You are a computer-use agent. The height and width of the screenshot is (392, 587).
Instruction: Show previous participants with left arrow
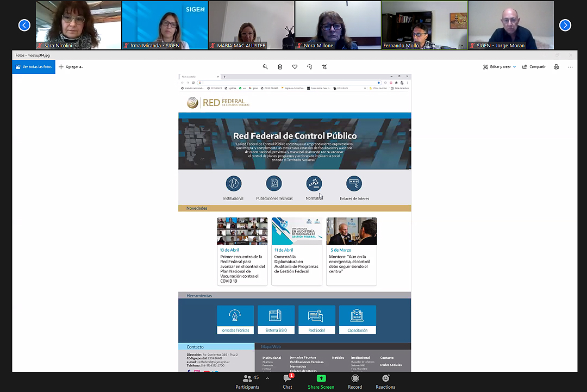tap(24, 25)
